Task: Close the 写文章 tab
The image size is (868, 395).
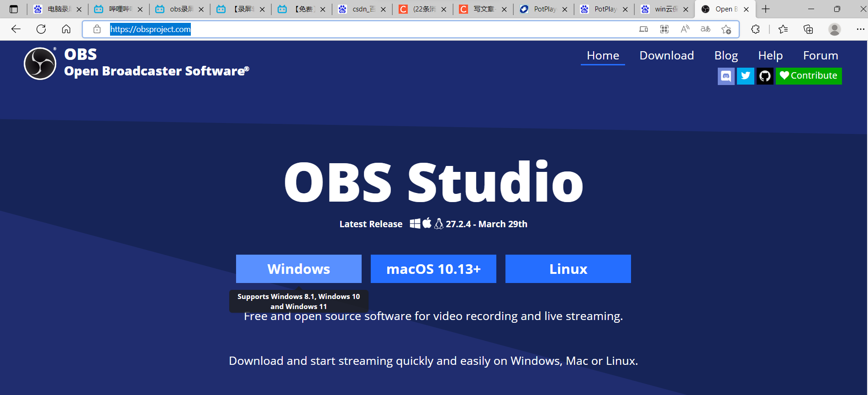Action: 504,9
